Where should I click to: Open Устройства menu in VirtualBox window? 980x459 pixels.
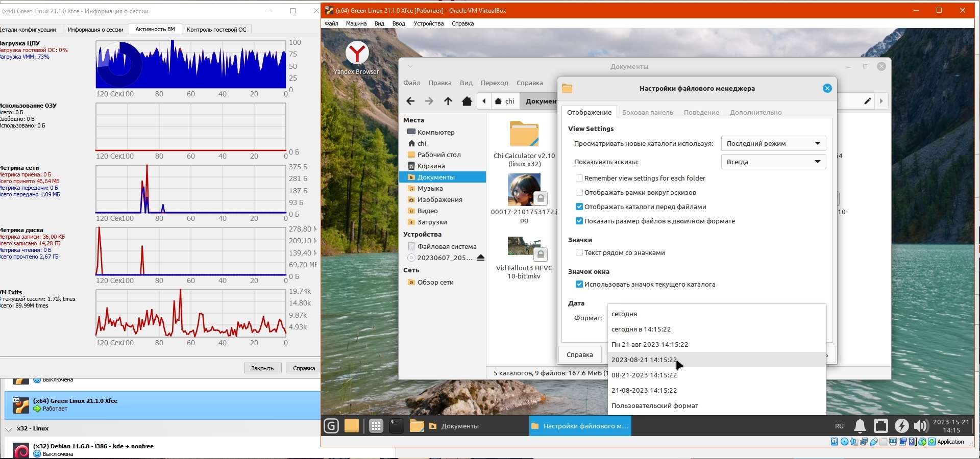(x=429, y=23)
